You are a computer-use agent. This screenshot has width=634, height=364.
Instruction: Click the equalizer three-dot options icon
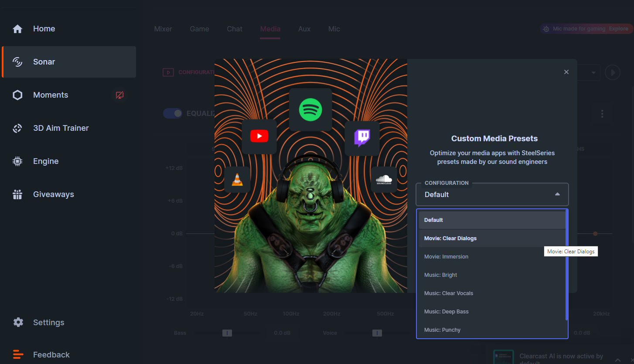(602, 114)
